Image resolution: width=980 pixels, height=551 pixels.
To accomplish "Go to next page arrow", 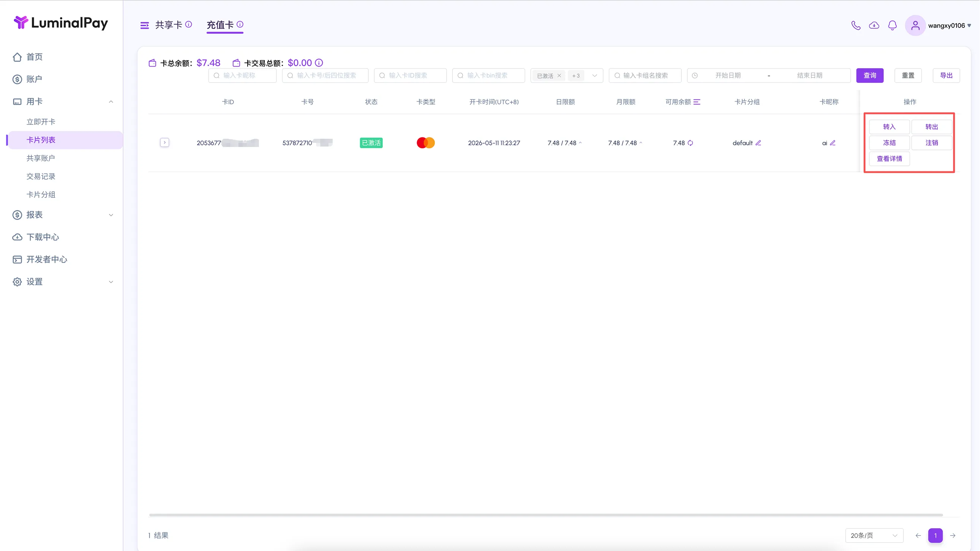I will tap(952, 535).
